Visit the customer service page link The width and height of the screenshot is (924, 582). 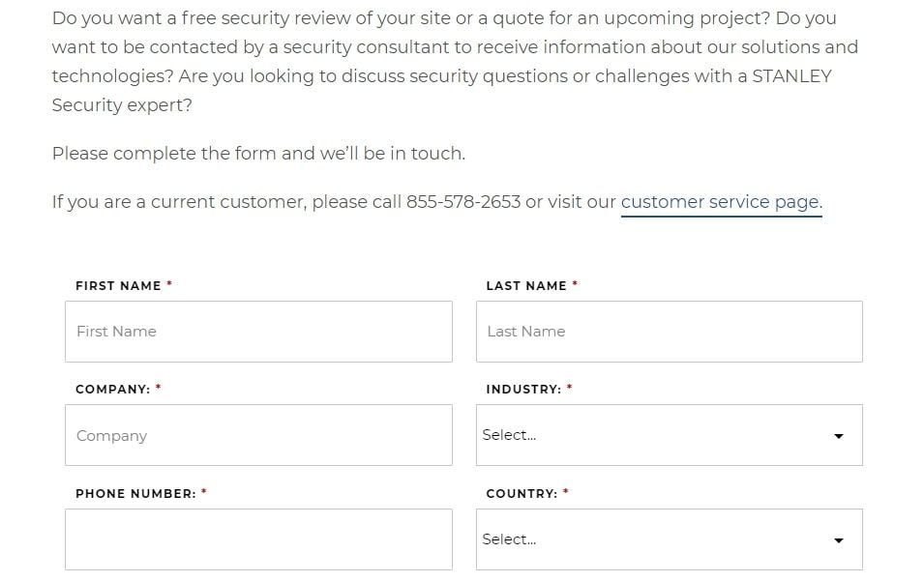click(720, 201)
